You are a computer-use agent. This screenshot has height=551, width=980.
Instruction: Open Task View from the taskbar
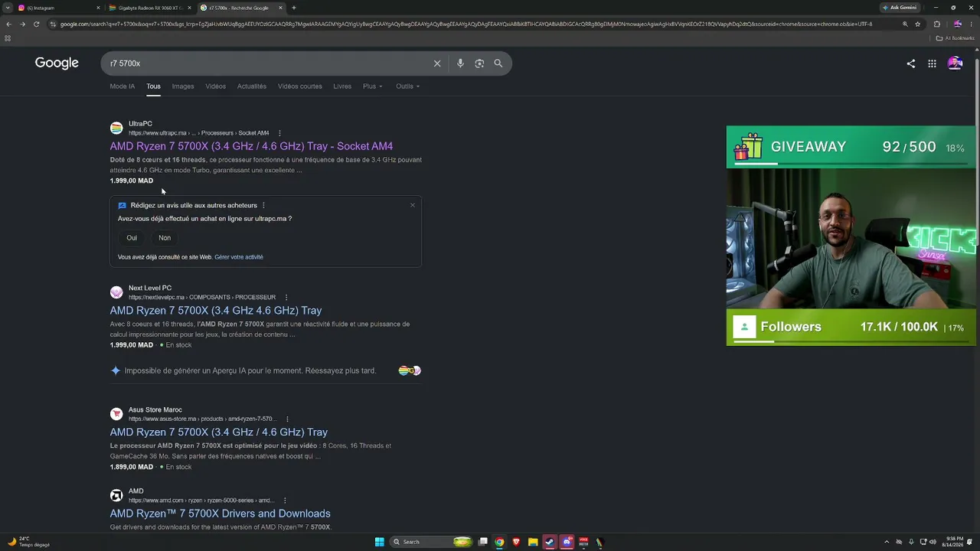pyautogui.click(x=482, y=542)
